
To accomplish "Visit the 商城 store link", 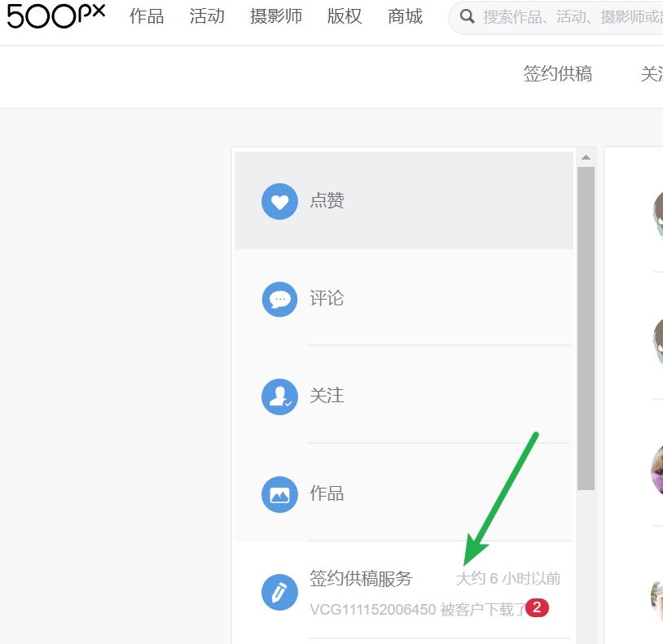I will coord(405,16).
